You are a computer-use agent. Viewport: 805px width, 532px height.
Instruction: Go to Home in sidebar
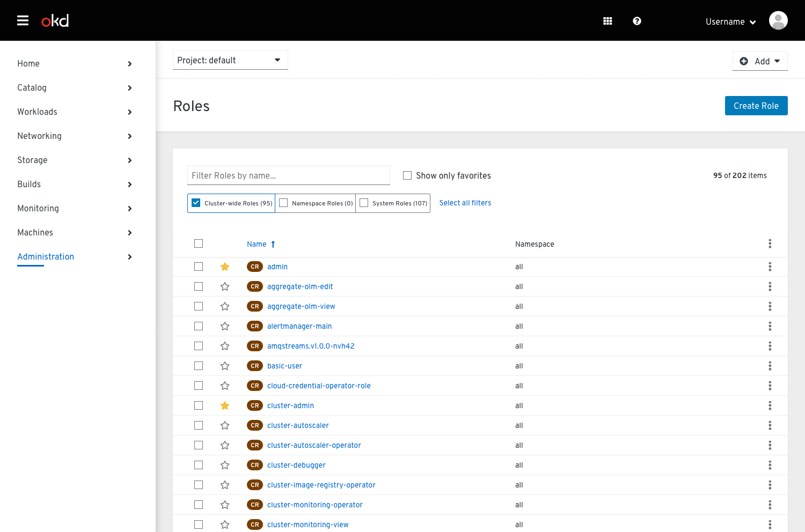28,63
